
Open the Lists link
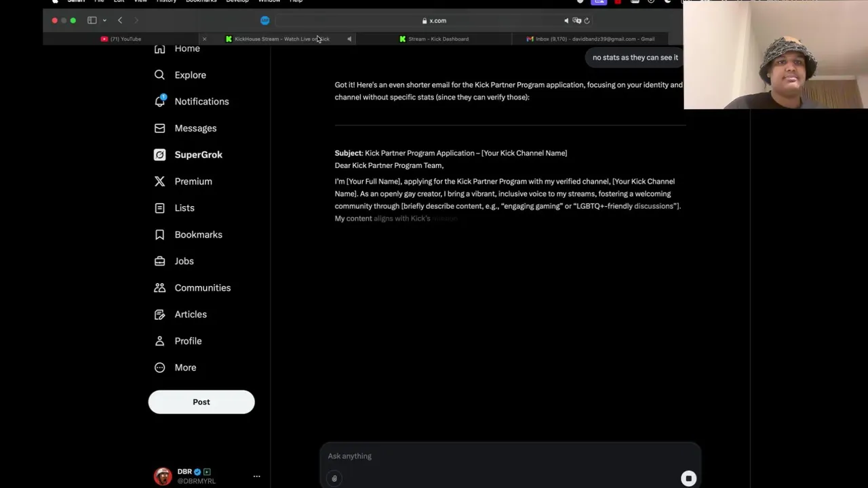coord(184,208)
